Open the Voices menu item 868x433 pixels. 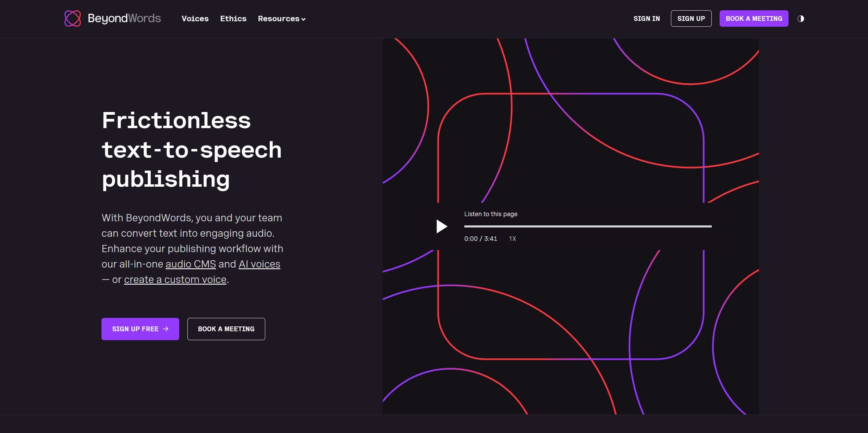pos(195,18)
